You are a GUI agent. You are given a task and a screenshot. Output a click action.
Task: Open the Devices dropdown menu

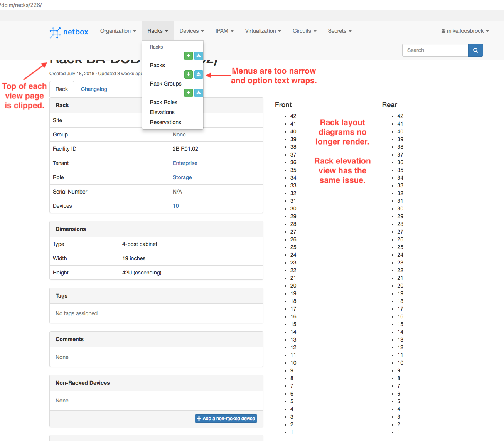(192, 31)
